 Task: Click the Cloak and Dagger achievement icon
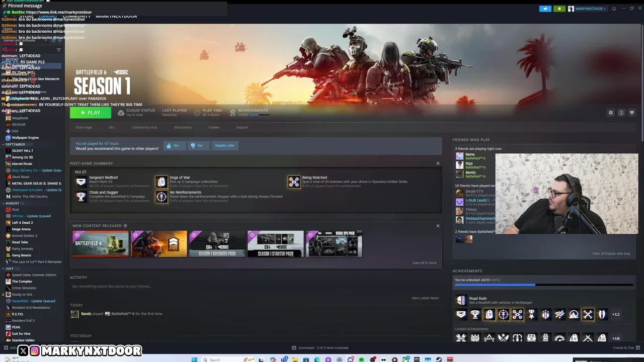(80, 197)
